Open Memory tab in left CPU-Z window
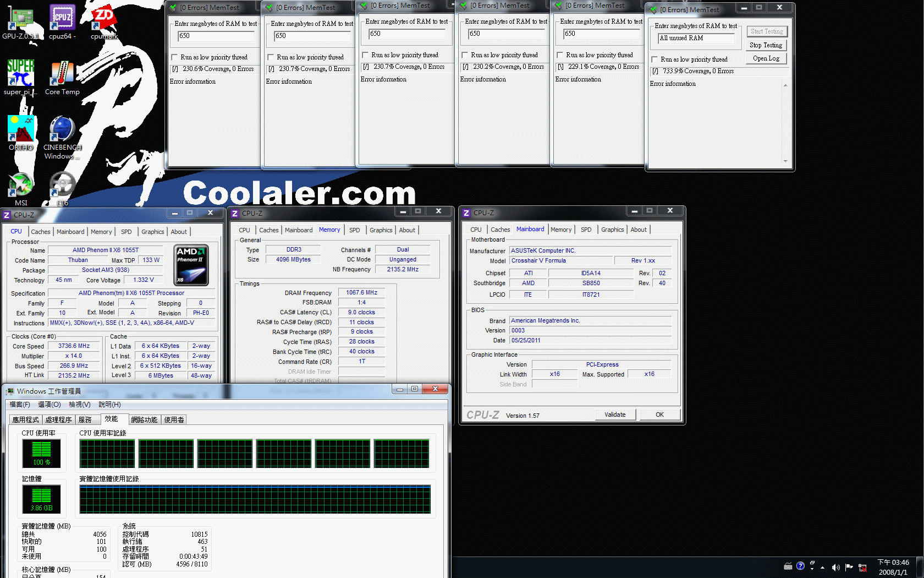Screen dimensions: 924x578 (x=101, y=232)
